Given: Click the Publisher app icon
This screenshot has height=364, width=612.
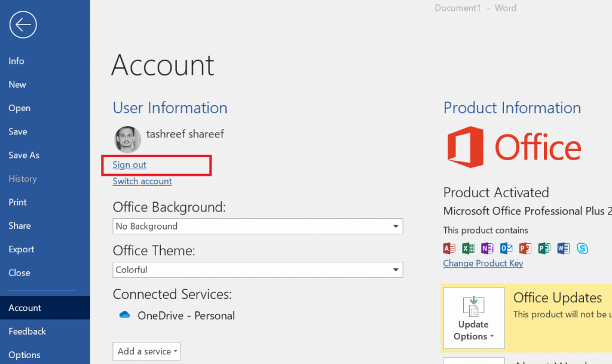Looking at the screenshot, I should pos(544,248).
